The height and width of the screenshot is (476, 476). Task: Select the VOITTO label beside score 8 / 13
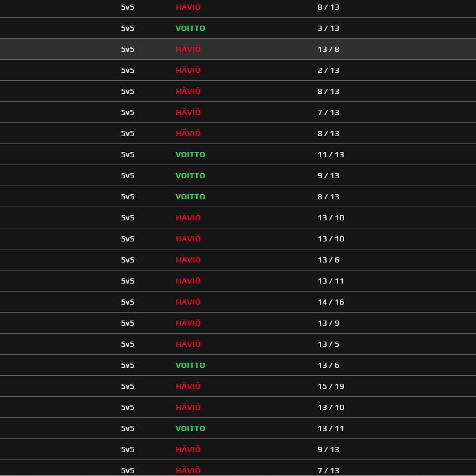tap(190, 196)
